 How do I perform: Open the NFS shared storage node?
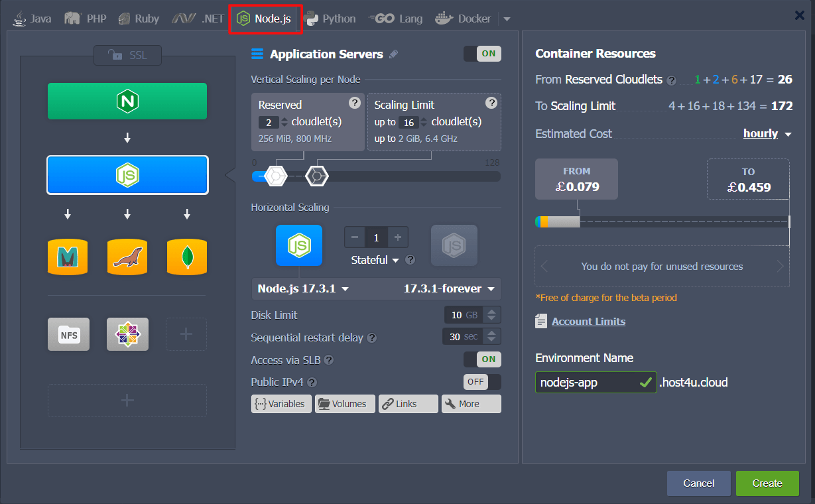coord(68,334)
